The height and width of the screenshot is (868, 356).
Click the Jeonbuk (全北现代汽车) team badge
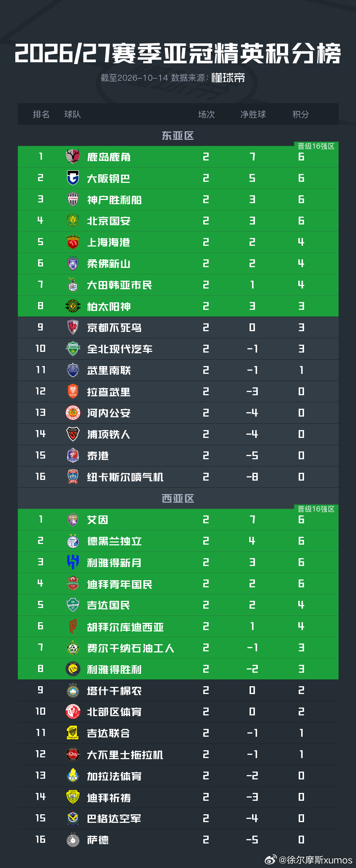73,349
